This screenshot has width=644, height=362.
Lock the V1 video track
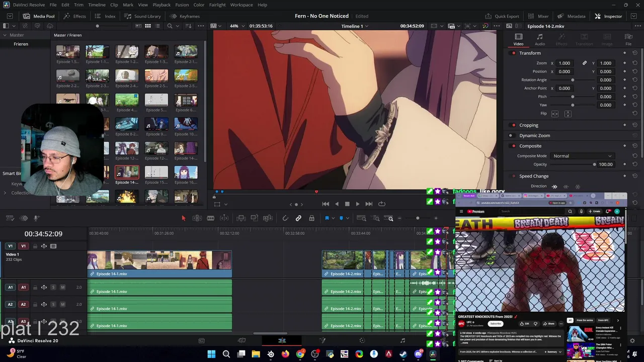[x=35, y=246]
